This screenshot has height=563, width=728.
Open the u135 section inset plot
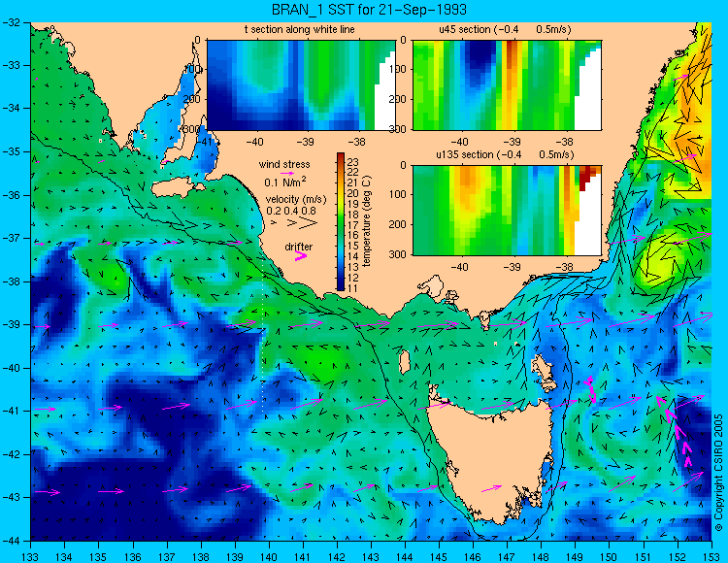coord(507,211)
